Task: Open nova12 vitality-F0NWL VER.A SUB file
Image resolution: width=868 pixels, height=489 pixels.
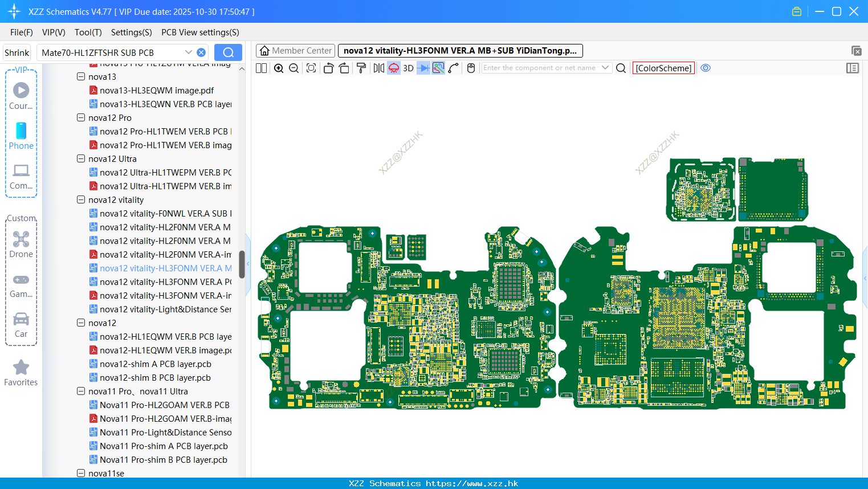Action: click(x=161, y=213)
